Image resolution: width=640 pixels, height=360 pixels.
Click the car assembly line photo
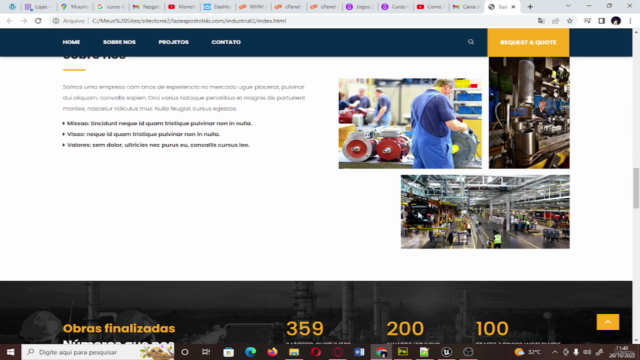coord(485,212)
